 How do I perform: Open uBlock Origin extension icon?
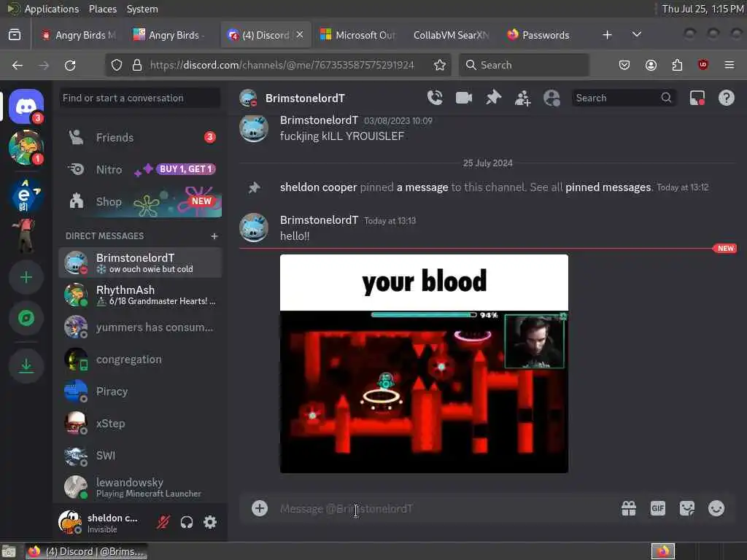pos(703,65)
